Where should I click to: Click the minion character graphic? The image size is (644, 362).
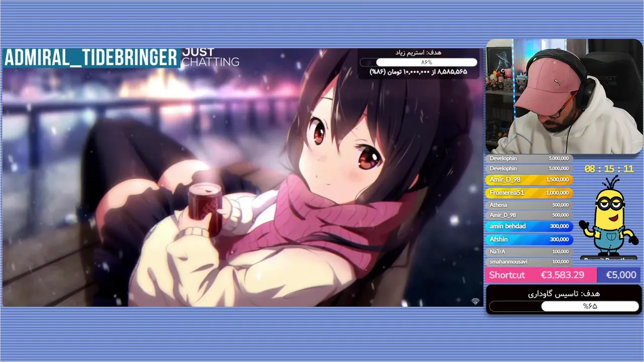[x=608, y=217]
